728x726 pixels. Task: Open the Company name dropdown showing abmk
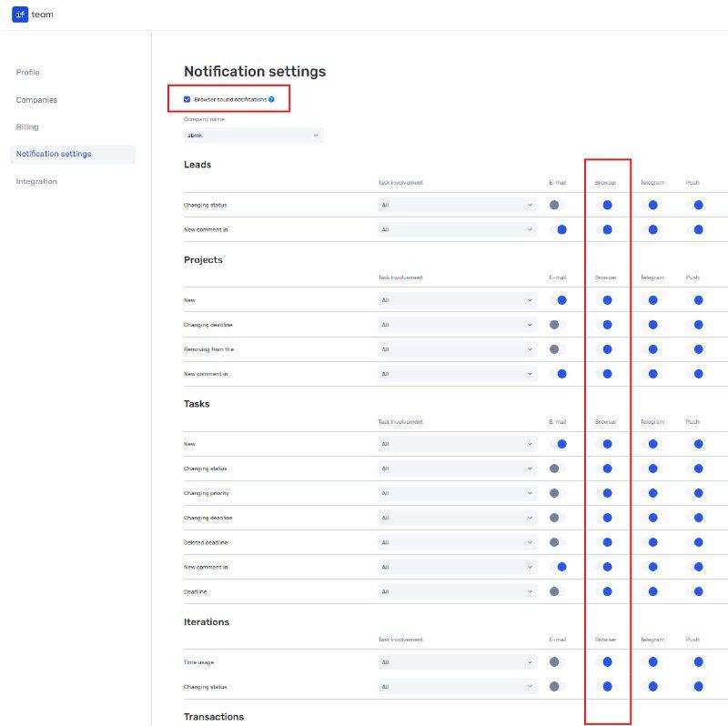point(253,136)
